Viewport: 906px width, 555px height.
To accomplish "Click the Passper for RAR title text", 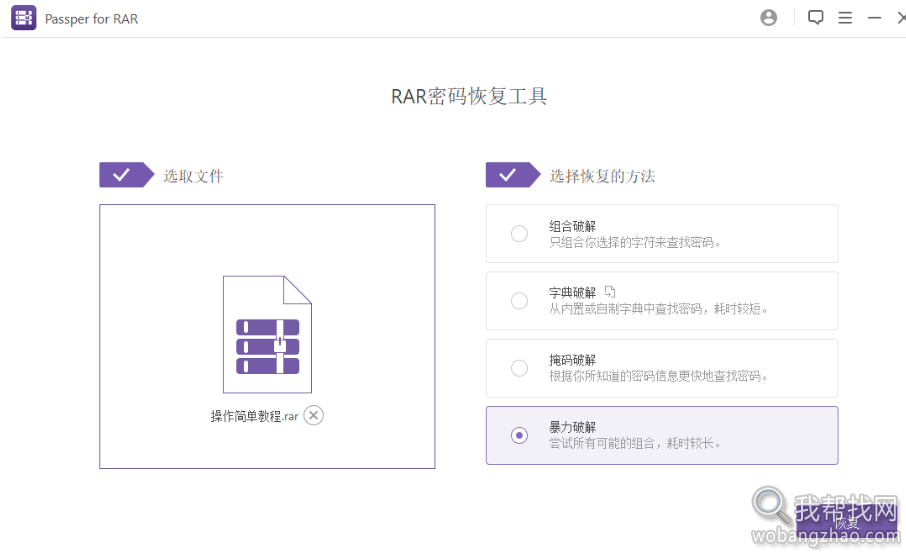I will (91, 19).
